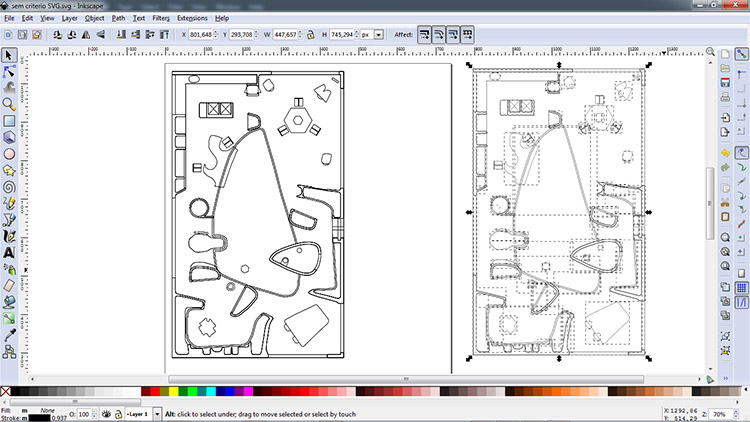Select the Node edit tool
Screen dimensions: 750x422
click(x=9, y=72)
